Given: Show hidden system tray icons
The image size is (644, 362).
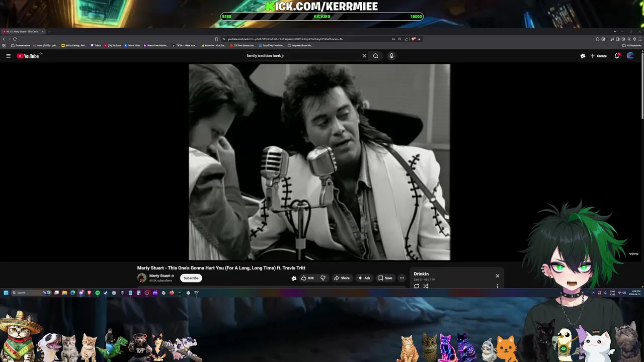Looking at the screenshot, I should pyautogui.click(x=593, y=293).
